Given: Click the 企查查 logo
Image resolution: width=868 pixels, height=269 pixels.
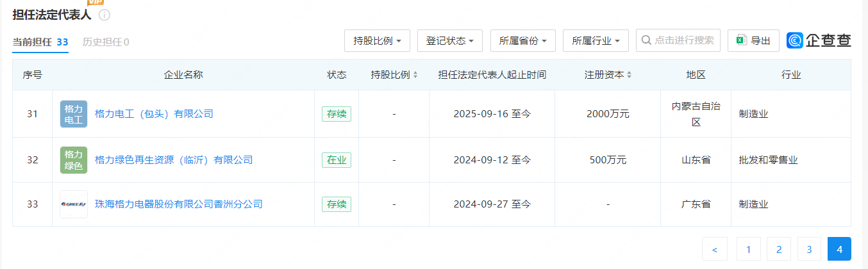Looking at the screenshot, I should [x=819, y=40].
